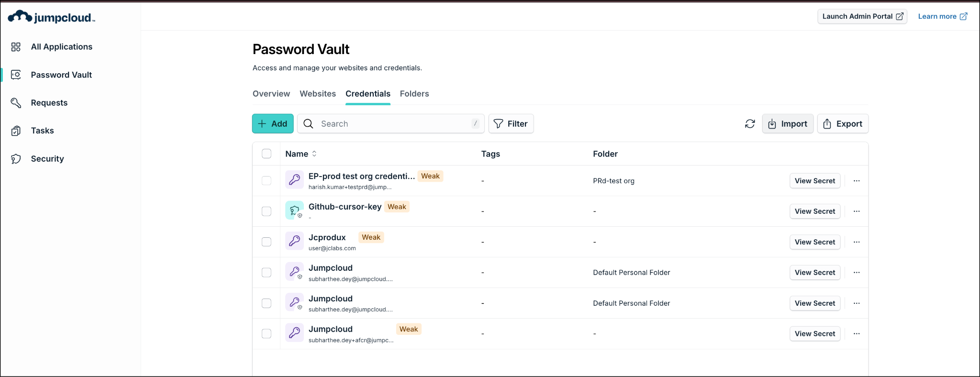Open more options for Github-cursor-key row
This screenshot has height=377, width=980.
coord(857,211)
